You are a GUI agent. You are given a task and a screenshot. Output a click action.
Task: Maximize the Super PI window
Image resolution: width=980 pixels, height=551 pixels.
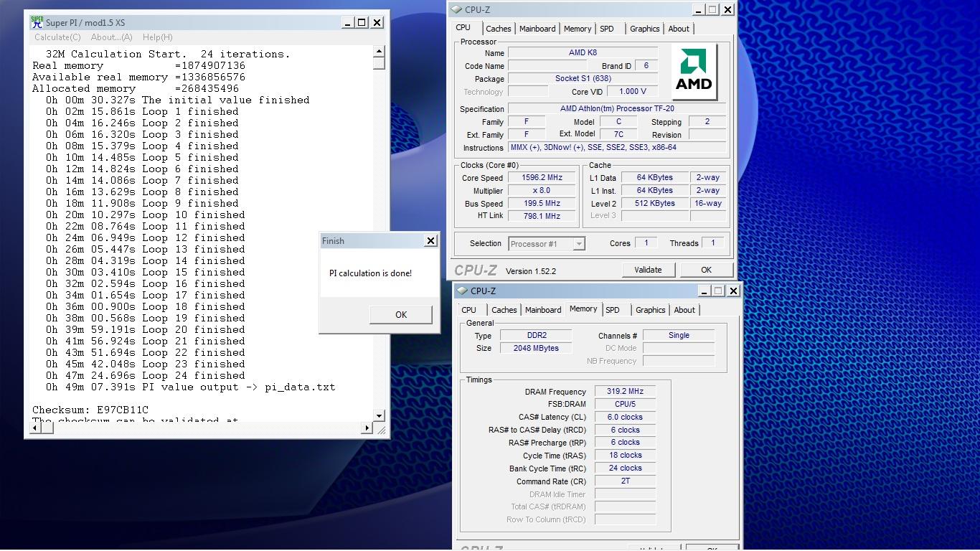click(362, 22)
